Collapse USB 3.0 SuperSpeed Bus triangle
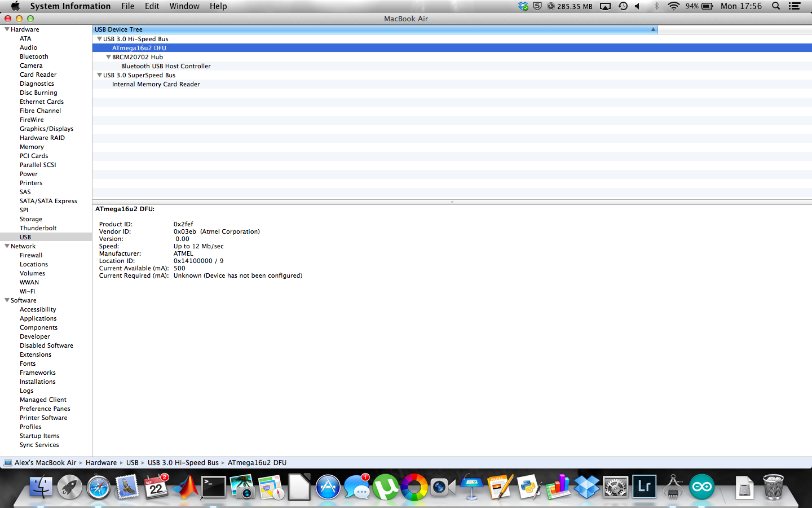This screenshot has width=812, height=508. click(99, 75)
